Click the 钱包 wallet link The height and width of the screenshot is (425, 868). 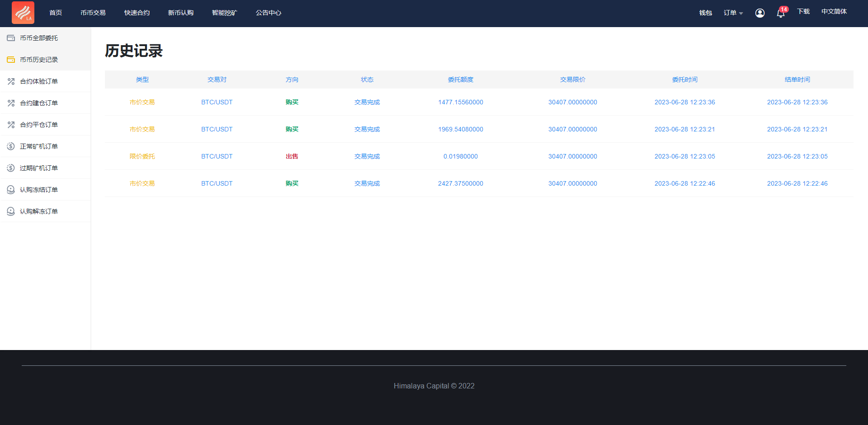[x=705, y=13]
